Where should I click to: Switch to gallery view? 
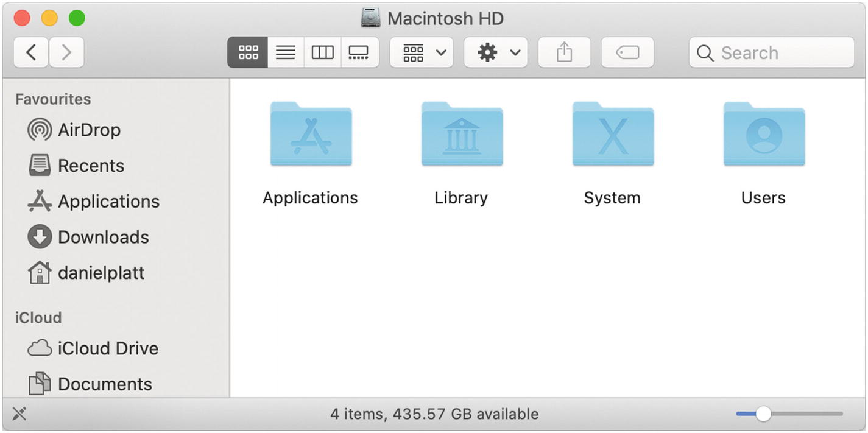pyautogui.click(x=359, y=53)
